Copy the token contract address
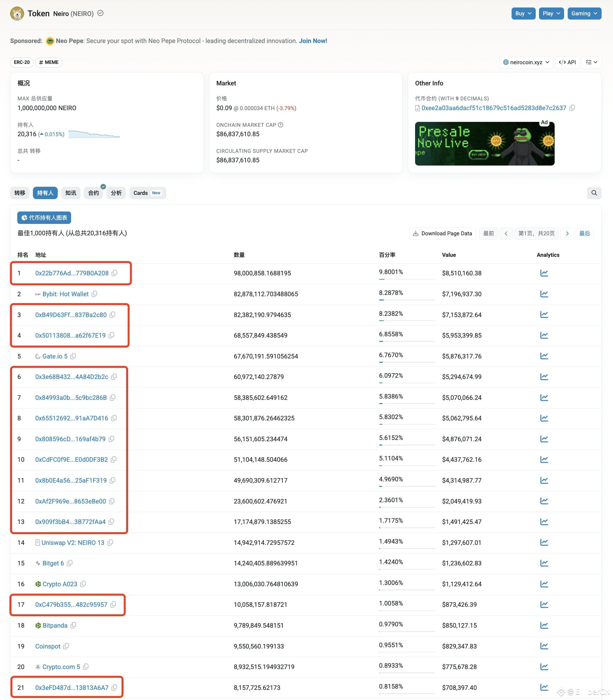Viewport: 613px width, 700px height. 572,108
